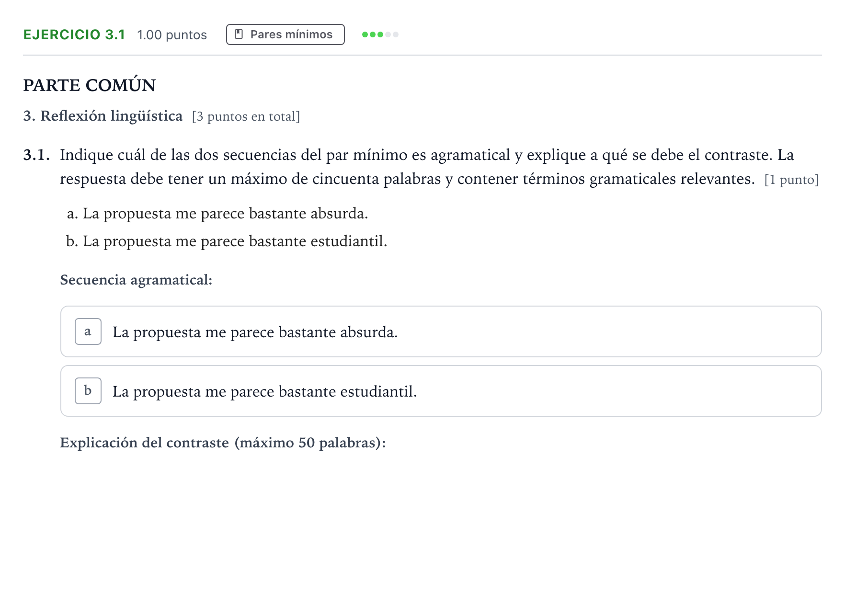Viewport: 845px width, 616px height.
Task: Click the EJERCICIO 3.1 heading
Action: [x=74, y=34]
